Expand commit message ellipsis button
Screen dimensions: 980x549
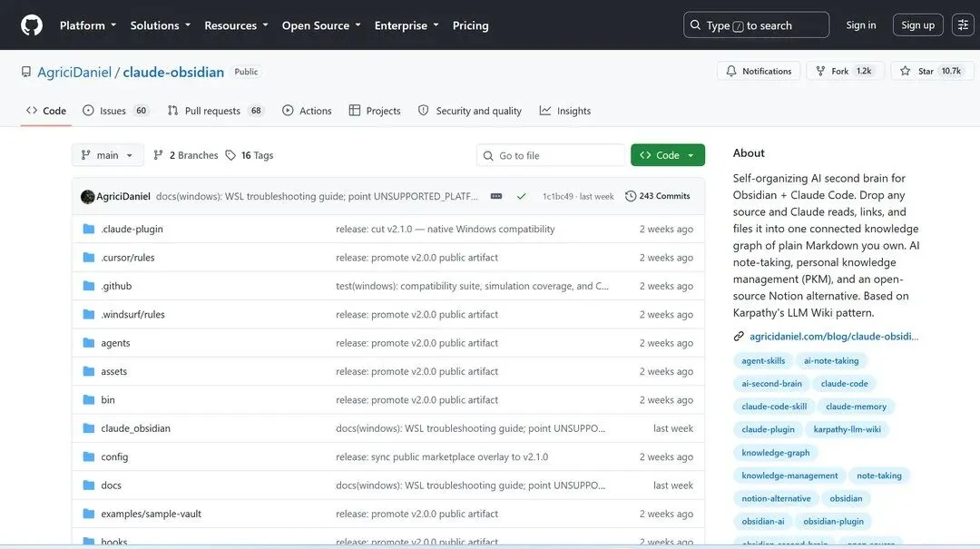tap(496, 196)
